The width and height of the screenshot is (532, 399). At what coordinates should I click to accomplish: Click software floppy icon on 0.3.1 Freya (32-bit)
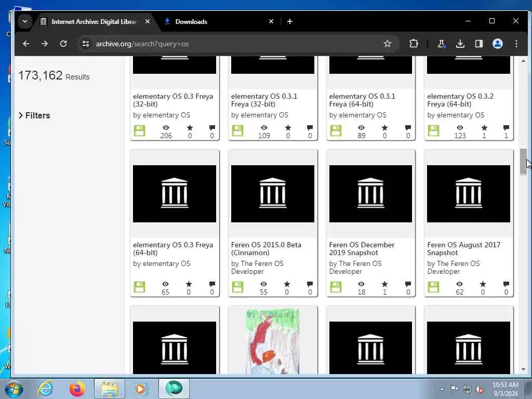(237, 130)
